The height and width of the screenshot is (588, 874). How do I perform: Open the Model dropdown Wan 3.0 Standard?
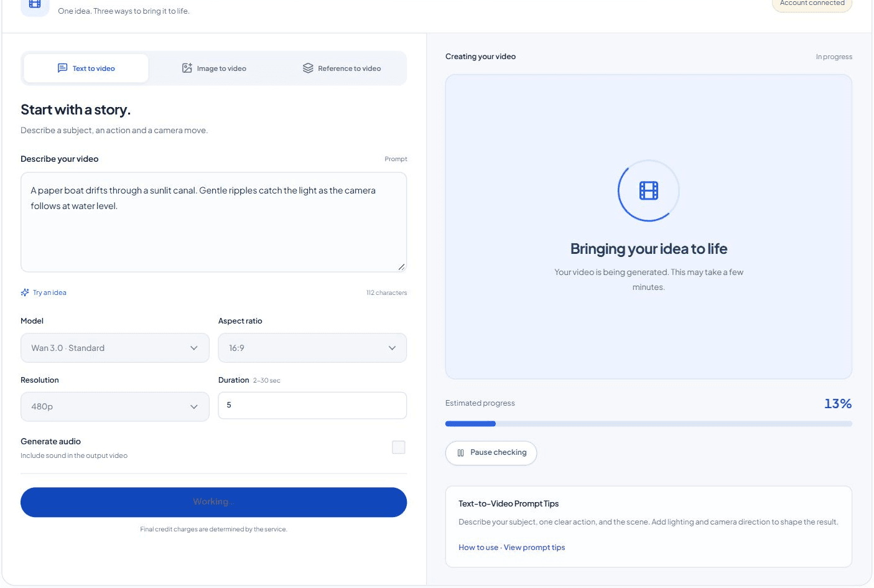click(x=115, y=348)
